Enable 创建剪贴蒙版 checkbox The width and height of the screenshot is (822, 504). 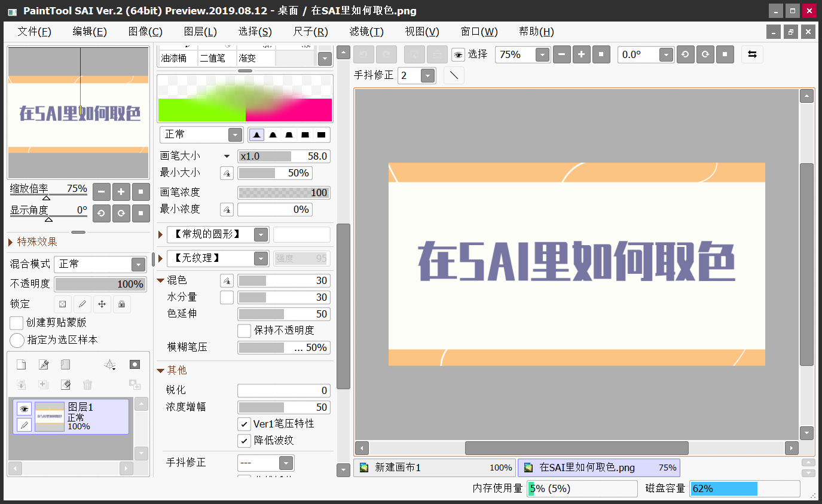tap(17, 323)
